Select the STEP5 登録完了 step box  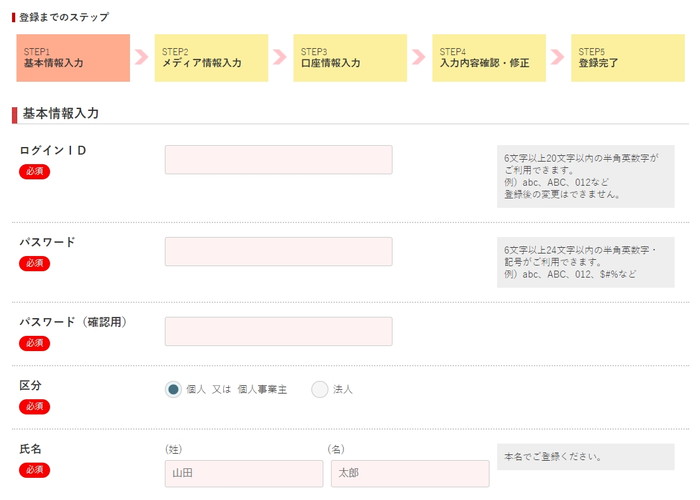628,58
